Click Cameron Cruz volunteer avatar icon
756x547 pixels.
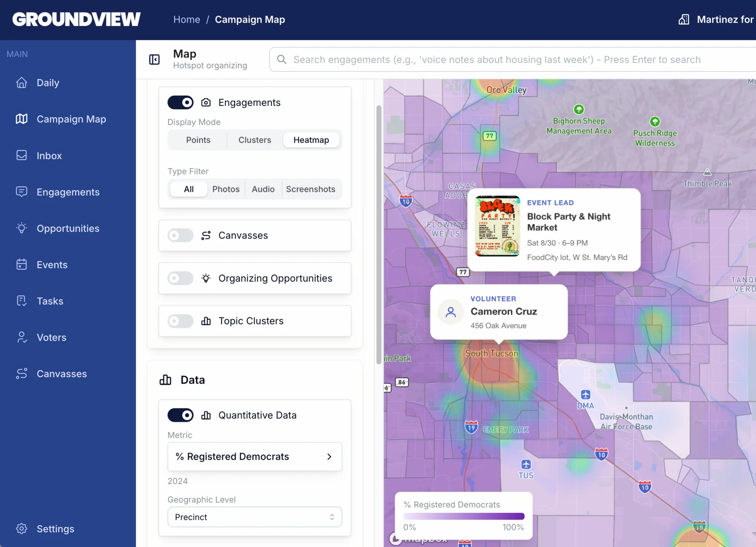tap(451, 312)
